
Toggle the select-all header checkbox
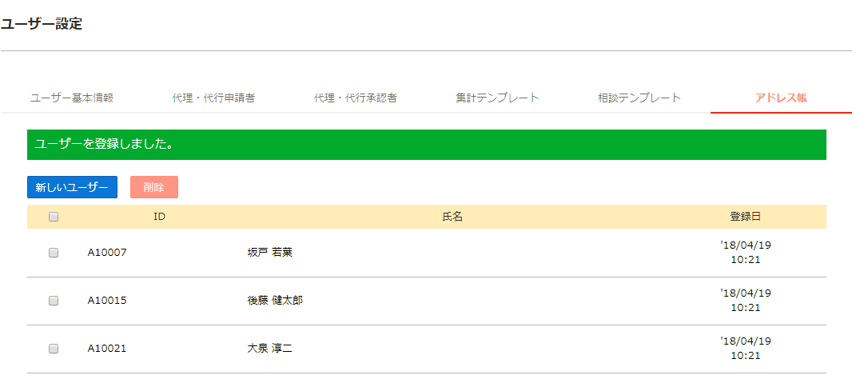tap(54, 217)
